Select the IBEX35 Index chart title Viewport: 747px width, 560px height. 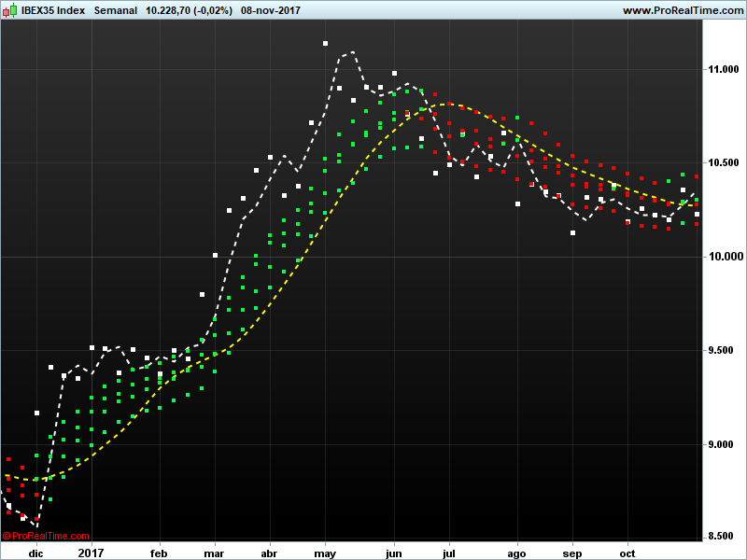52,10
